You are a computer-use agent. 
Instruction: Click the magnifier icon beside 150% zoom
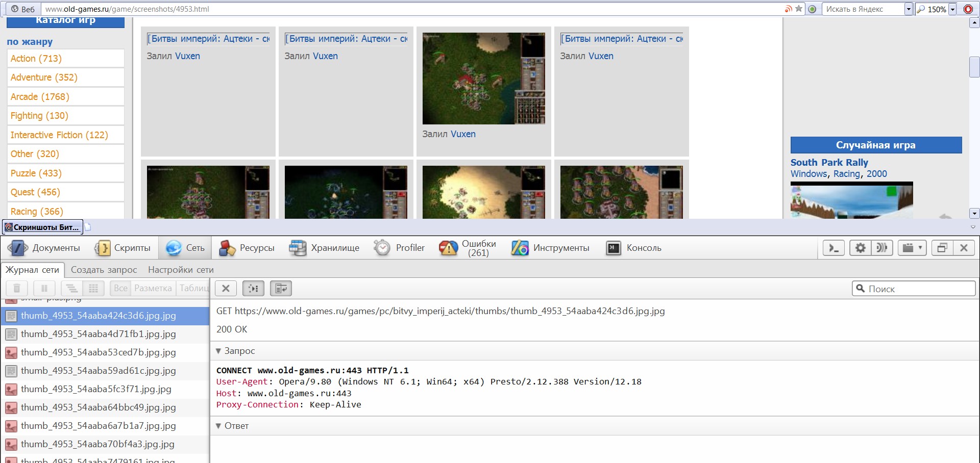[x=921, y=9]
